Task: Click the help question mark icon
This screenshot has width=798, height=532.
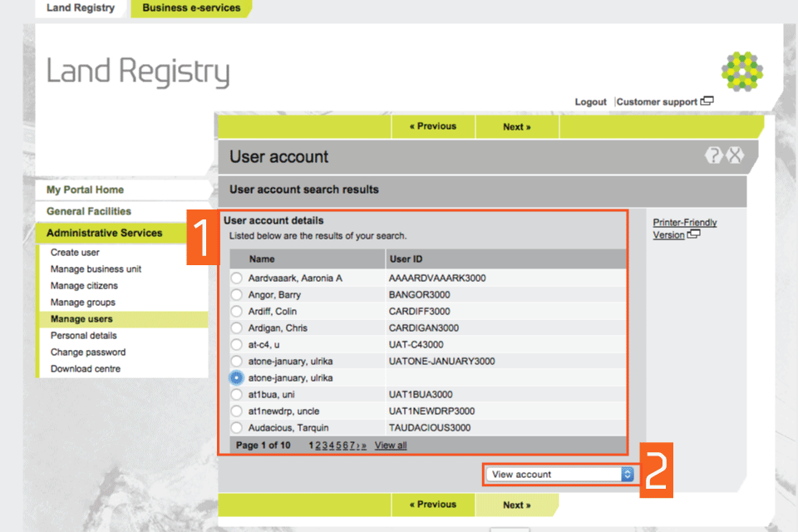Action: pos(713,155)
